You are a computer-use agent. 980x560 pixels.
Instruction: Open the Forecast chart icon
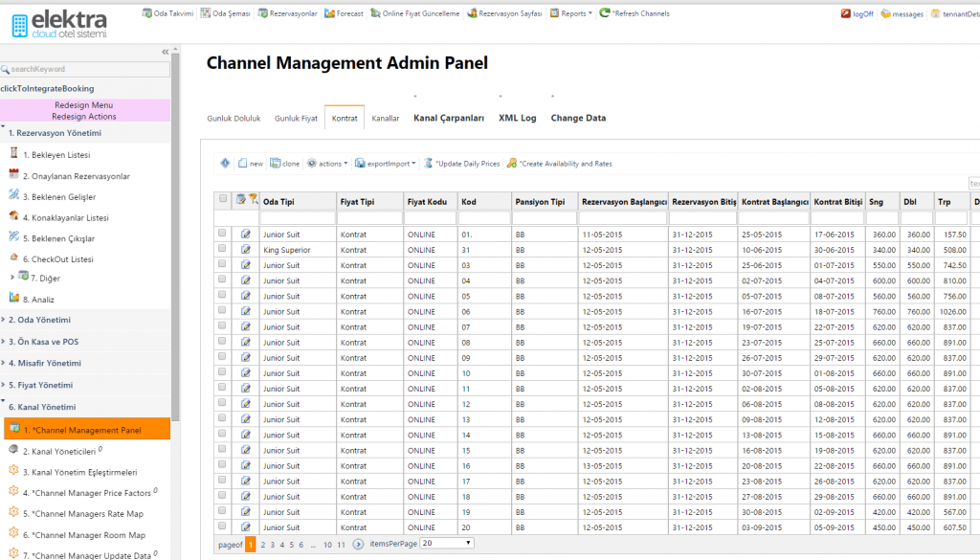pyautogui.click(x=329, y=13)
